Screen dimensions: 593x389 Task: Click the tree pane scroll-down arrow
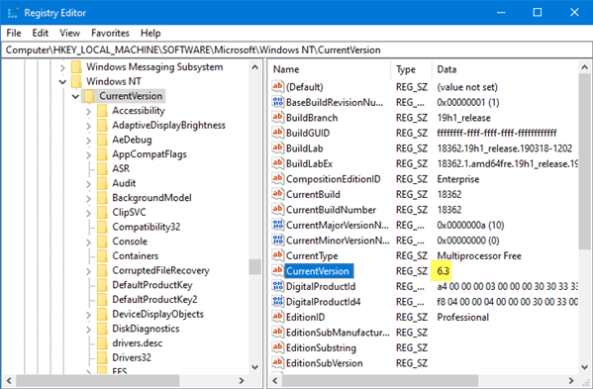pyautogui.click(x=255, y=367)
